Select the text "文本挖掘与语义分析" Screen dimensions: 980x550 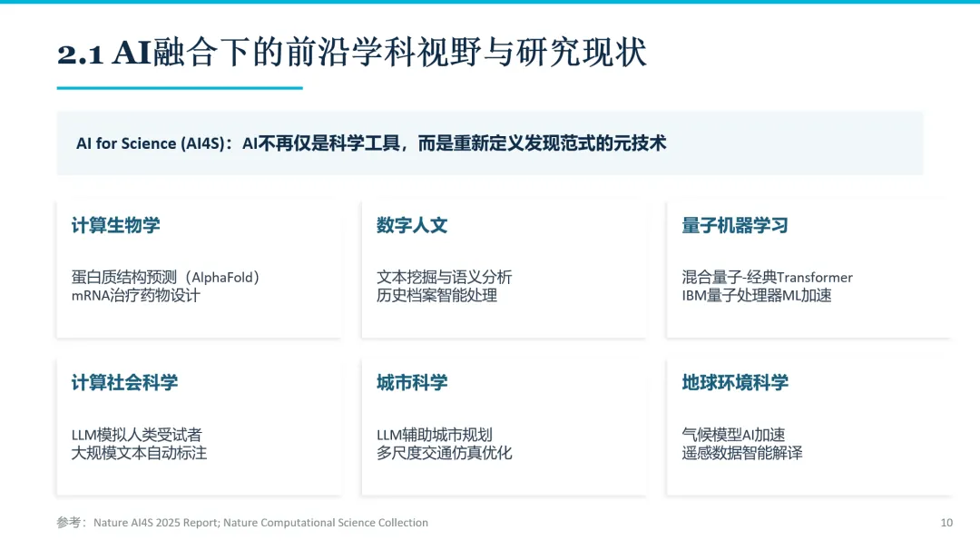pos(445,277)
